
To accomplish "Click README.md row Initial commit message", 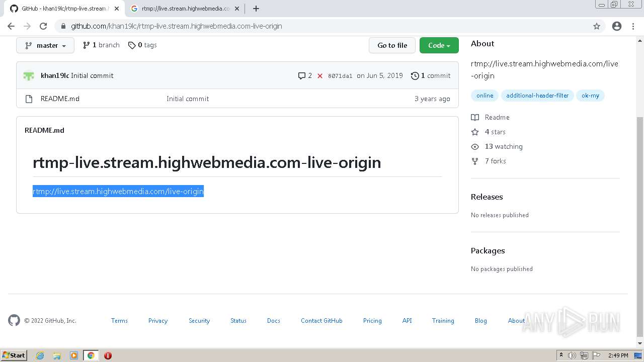I will (x=188, y=99).
